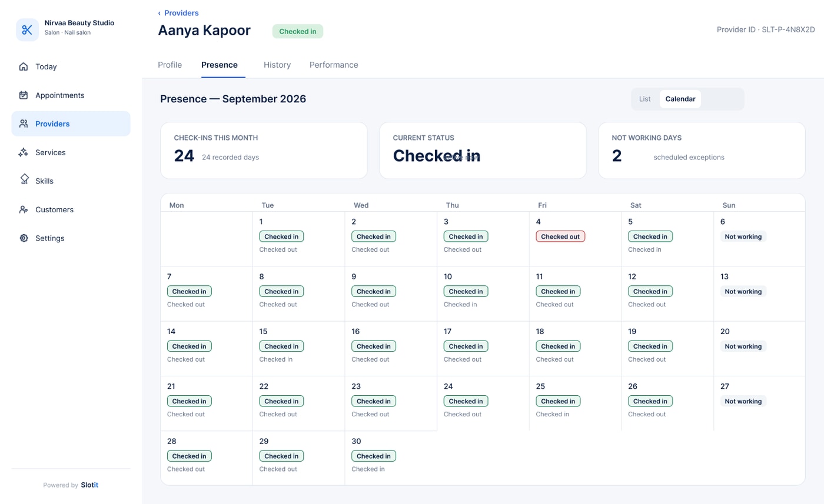Click the scissors logo of Nirvaa Beauty Studio

tap(28, 30)
